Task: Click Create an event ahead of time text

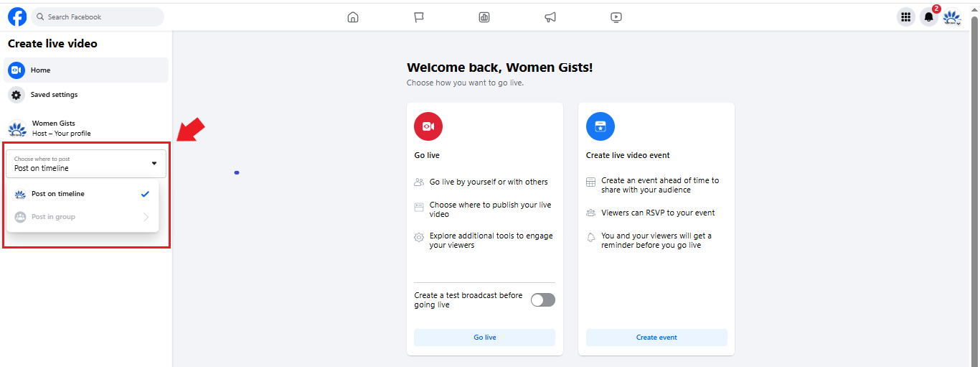Action: pyautogui.click(x=660, y=185)
